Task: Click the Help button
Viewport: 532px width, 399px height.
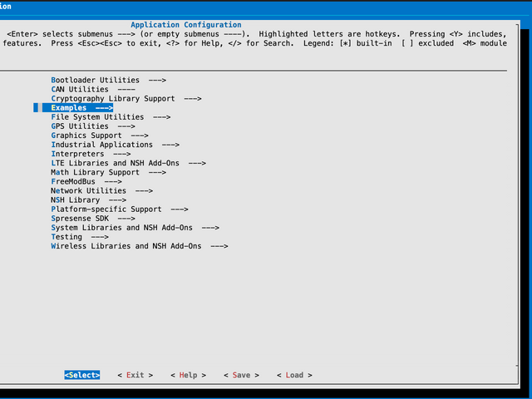Action: point(189,375)
